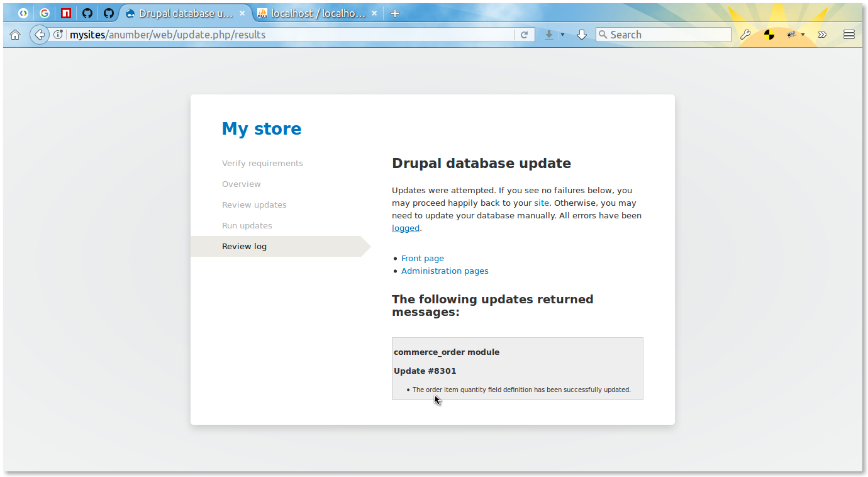Click the logged link in the update message
This screenshot has width=868, height=477.
click(405, 228)
